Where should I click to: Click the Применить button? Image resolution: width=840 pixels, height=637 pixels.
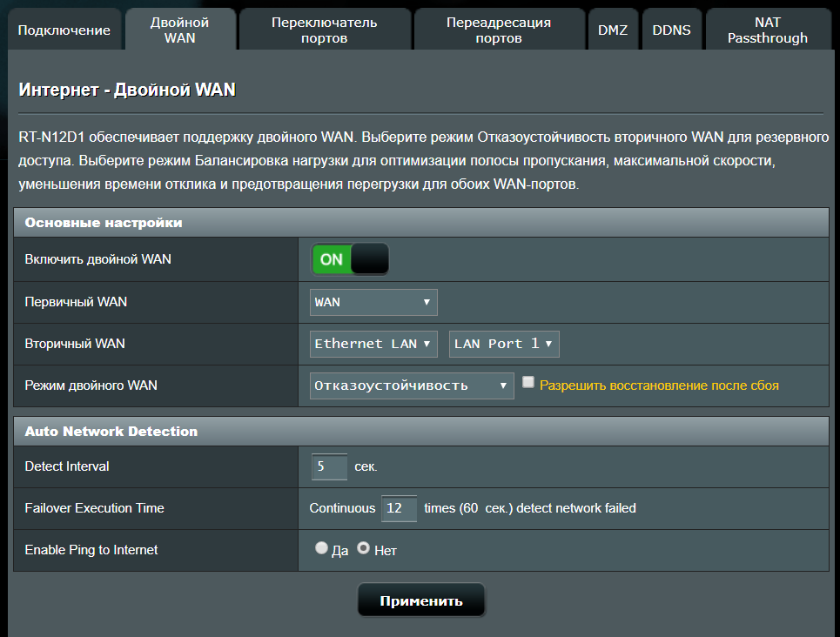tap(421, 601)
